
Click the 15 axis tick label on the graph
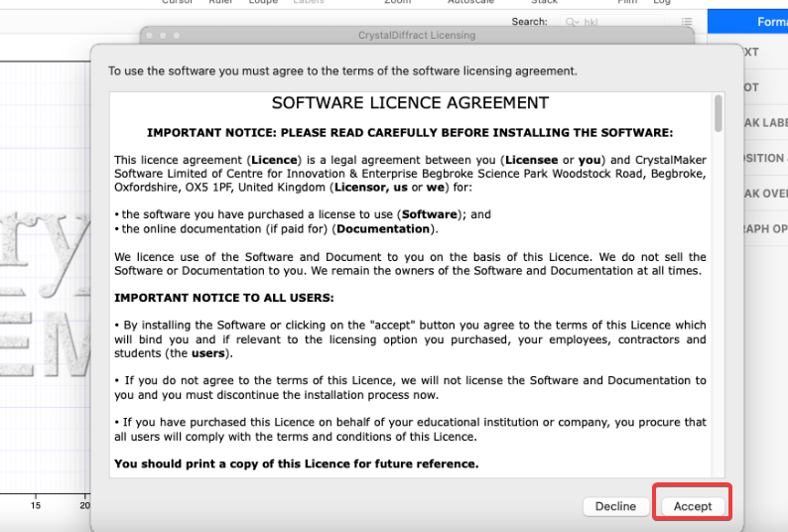(x=35, y=505)
